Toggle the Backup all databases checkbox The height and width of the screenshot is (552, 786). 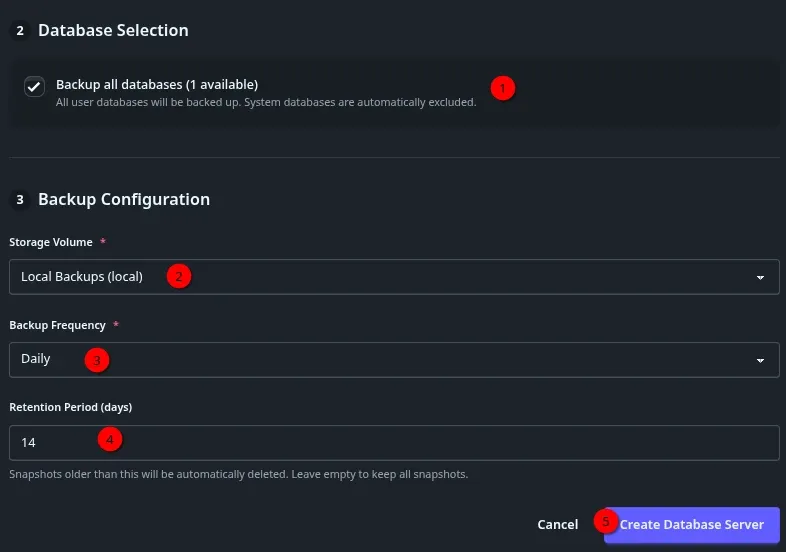pos(35,87)
